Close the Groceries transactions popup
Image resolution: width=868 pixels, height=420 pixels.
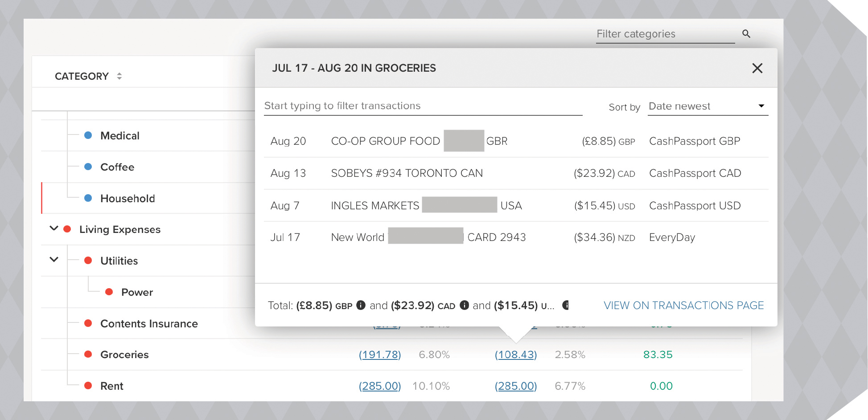757,68
